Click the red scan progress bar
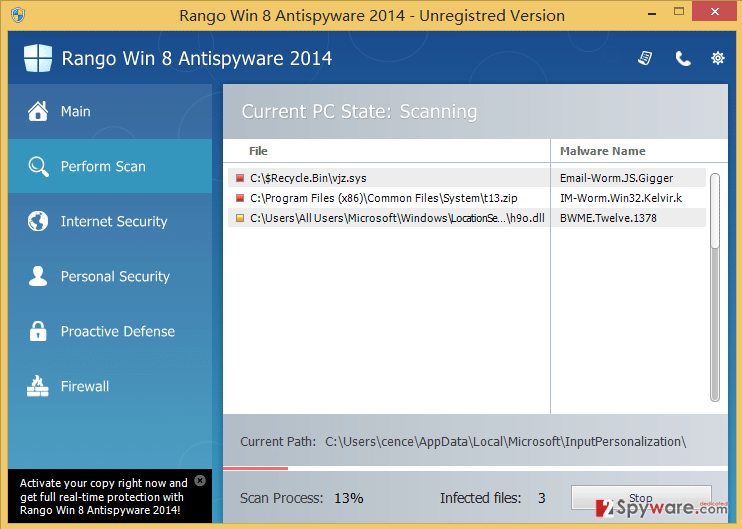 pos(256,468)
